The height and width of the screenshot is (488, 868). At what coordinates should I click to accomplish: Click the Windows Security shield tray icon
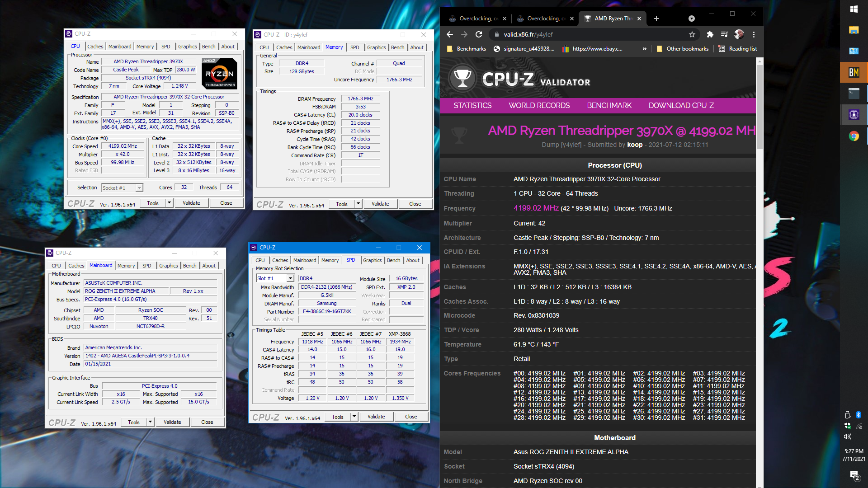(848, 426)
